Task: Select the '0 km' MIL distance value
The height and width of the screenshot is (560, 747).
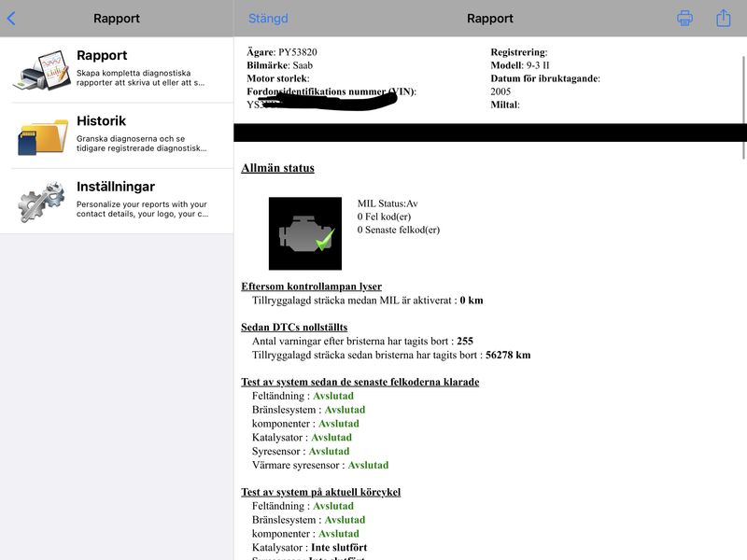Action: pyautogui.click(x=472, y=301)
